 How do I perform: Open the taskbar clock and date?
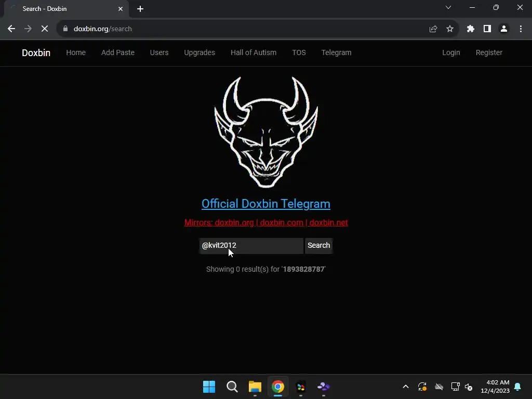click(495, 387)
